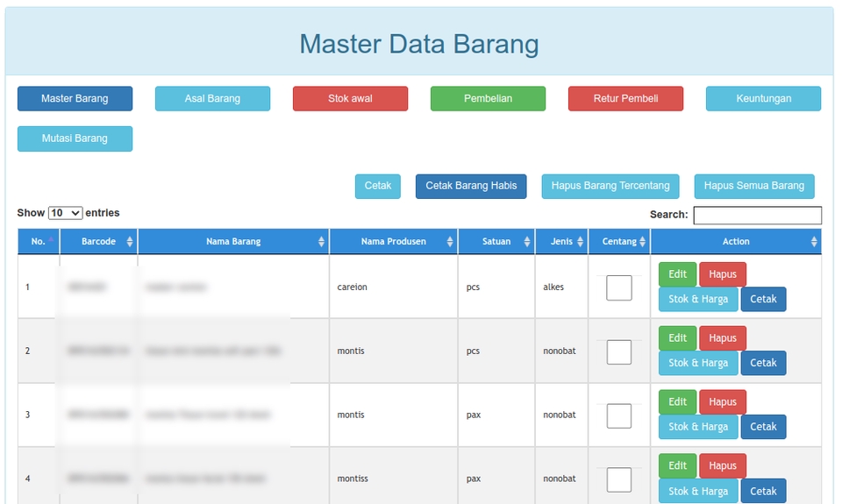Click Cetak in row 2 actions
Viewport: 842px width, 504px height.
click(x=763, y=364)
